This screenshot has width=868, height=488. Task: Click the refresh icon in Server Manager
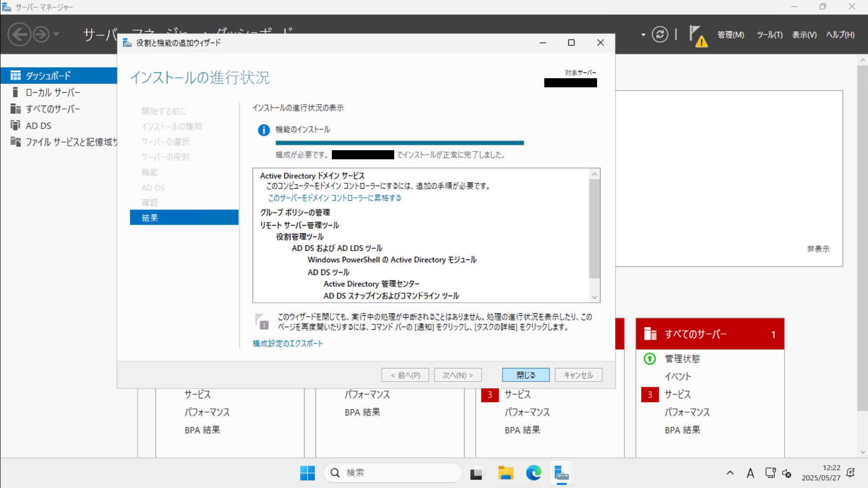[x=660, y=35]
